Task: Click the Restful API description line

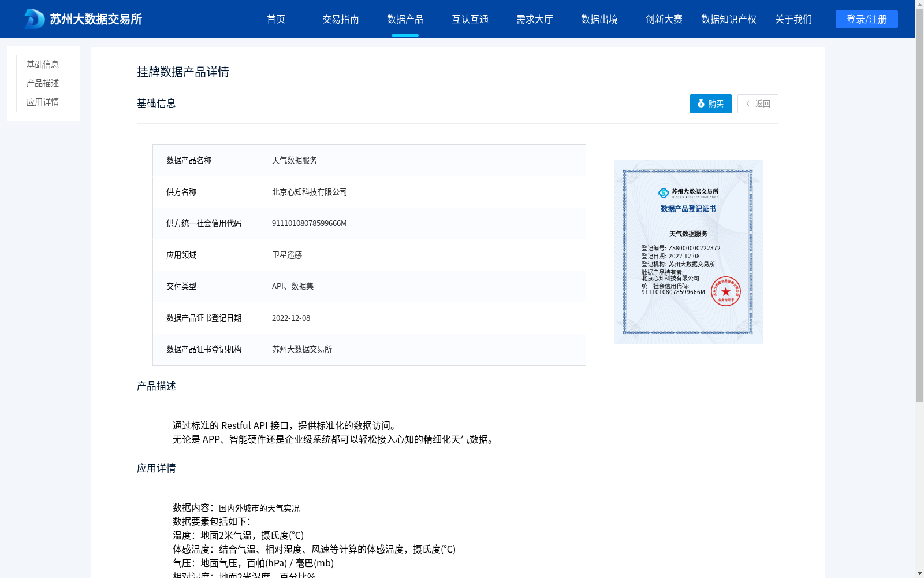Action: 286,425
